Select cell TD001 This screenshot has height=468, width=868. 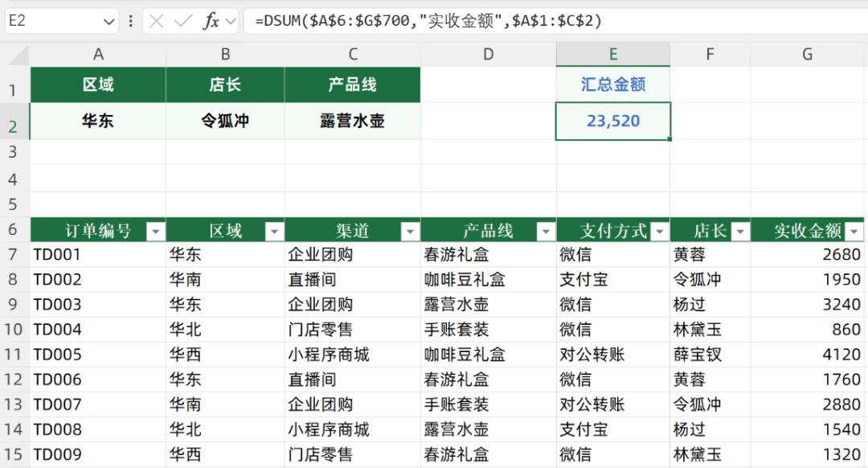point(98,255)
